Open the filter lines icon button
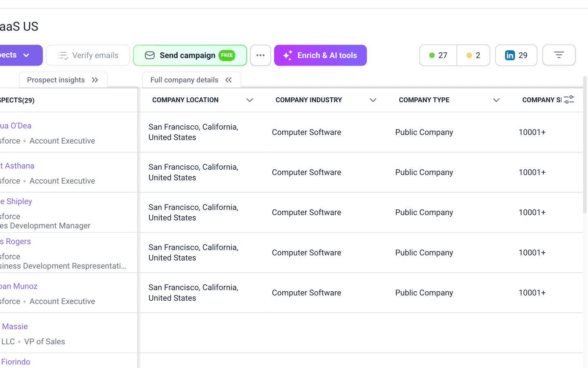Viewport: 588px width, 368px height. pyautogui.click(x=559, y=55)
